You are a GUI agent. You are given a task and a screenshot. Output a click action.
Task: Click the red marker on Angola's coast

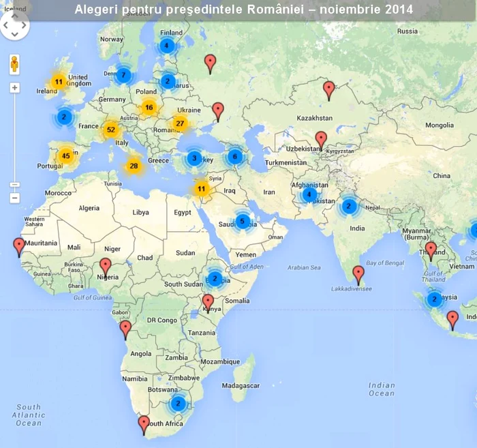click(x=125, y=329)
